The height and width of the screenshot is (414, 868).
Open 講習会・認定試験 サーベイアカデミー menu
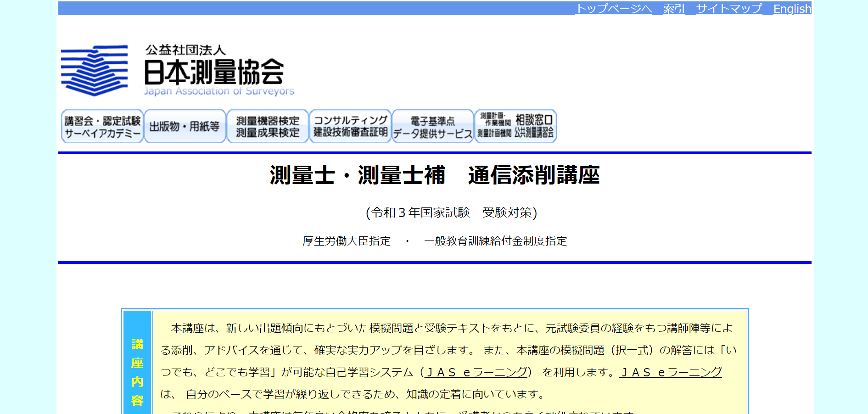click(x=102, y=126)
